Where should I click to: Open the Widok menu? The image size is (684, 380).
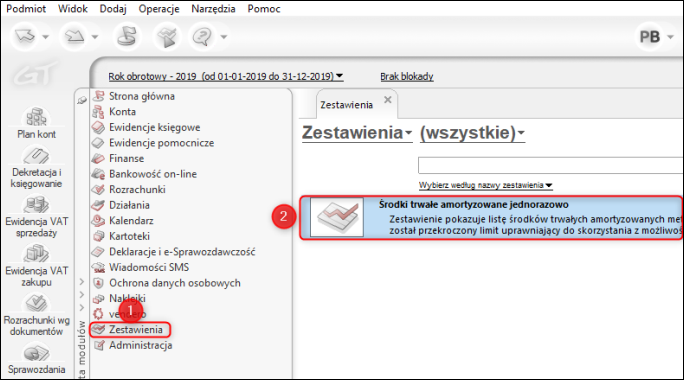click(x=73, y=9)
